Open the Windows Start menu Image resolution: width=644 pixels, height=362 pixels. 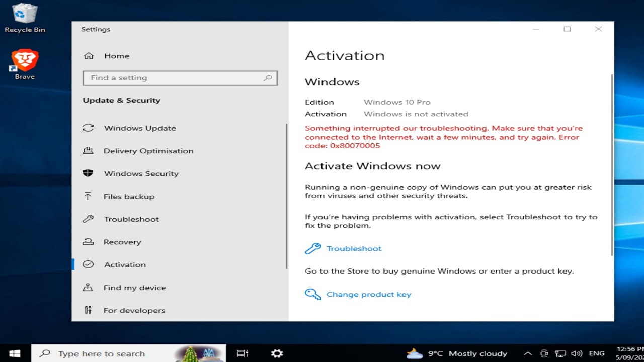[x=15, y=353]
